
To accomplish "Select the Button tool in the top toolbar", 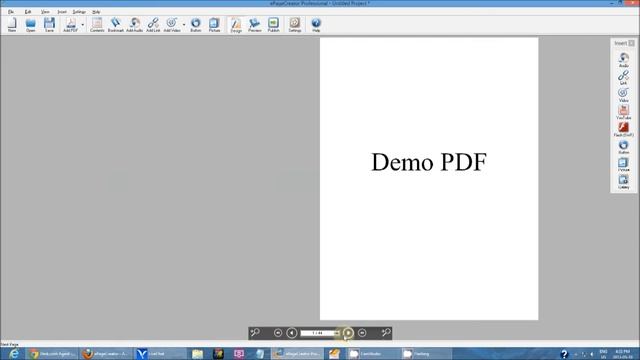I will point(196,25).
